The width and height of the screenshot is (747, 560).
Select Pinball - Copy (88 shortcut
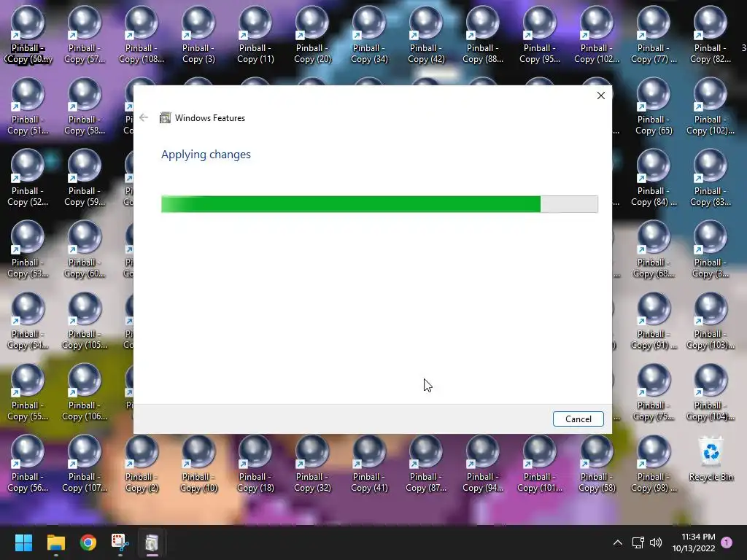point(483,36)
